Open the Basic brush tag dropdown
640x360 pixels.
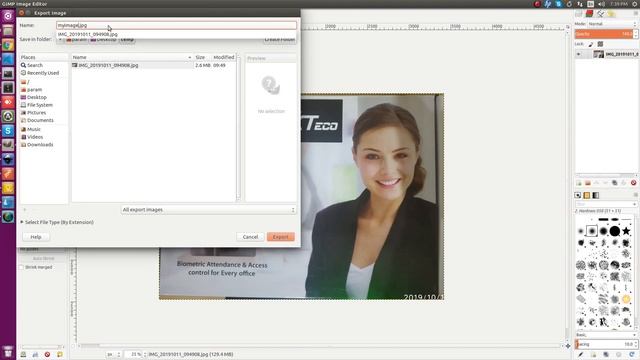[606, 335]
